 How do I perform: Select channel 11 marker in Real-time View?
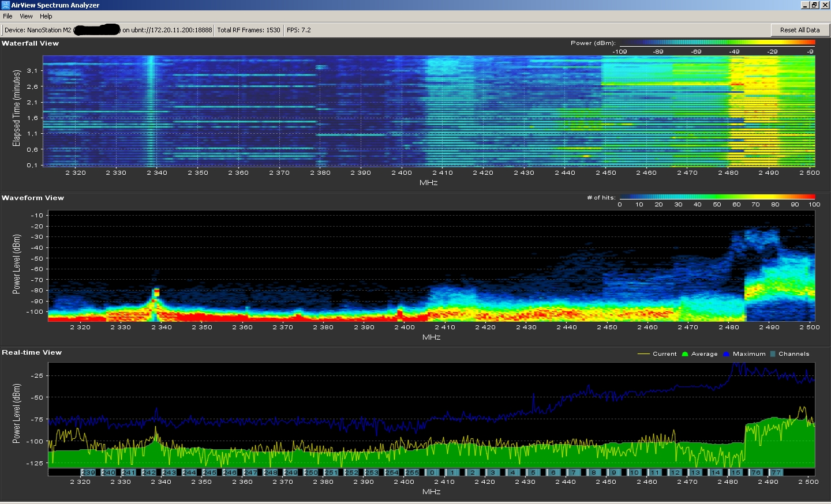(x=654, y=472)
